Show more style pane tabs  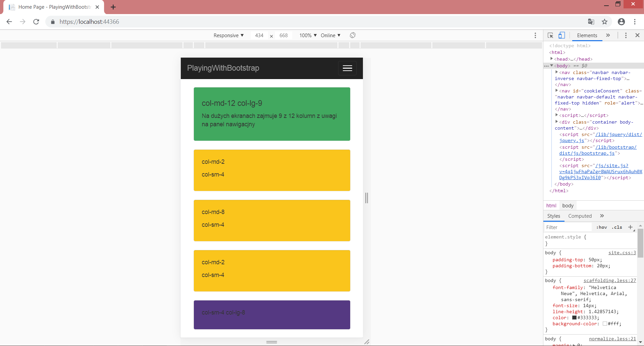602,216
